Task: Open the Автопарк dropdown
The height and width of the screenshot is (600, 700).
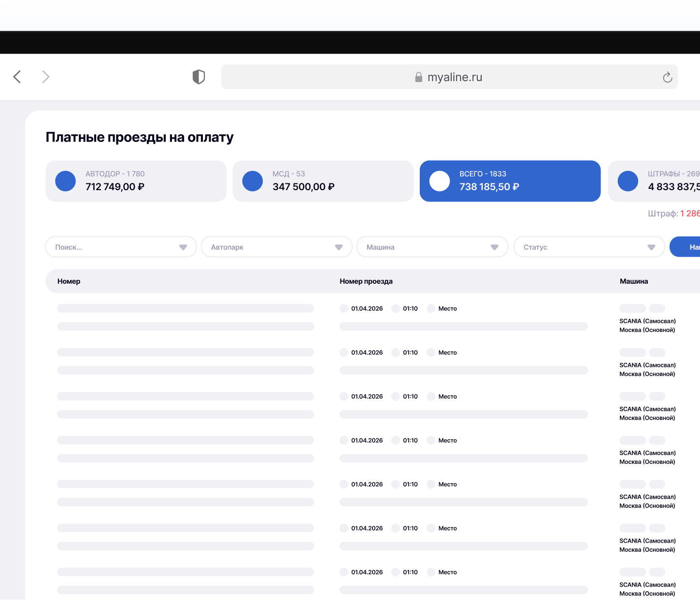Action: tap(276, 247)
